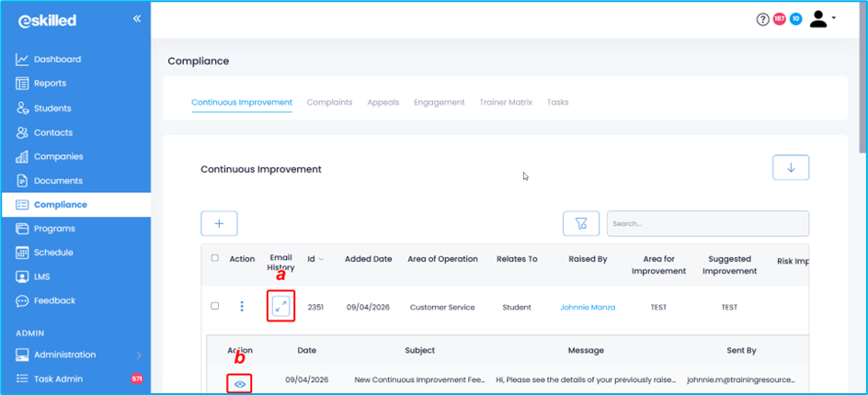Click the blue 10 notification badge
868x395 pixels.
point(795,19)
